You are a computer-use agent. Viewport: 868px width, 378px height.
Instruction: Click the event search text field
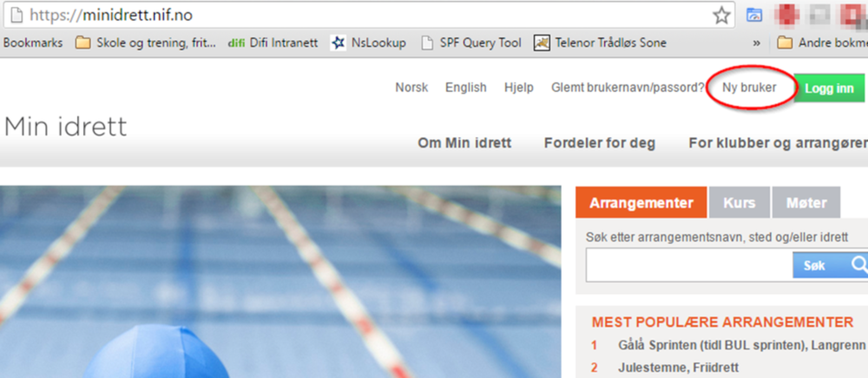click(x=689, y=264)
